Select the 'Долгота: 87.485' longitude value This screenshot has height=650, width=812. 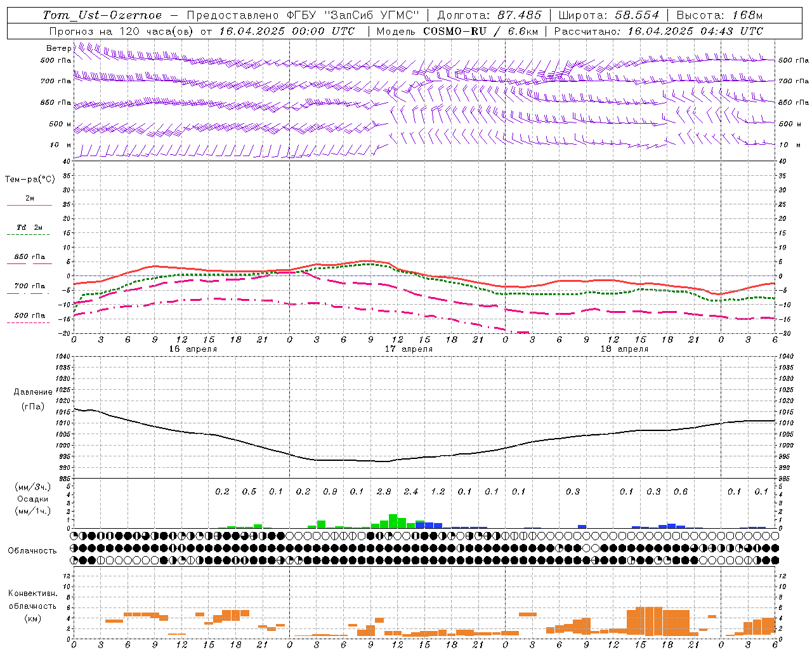tap(490, 15)
